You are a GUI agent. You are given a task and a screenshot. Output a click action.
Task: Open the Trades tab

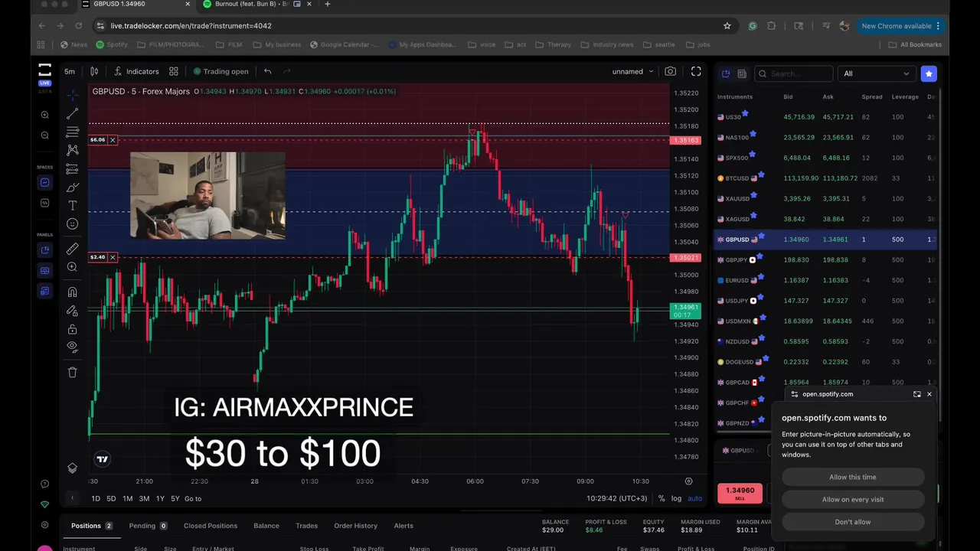point(307,526)
